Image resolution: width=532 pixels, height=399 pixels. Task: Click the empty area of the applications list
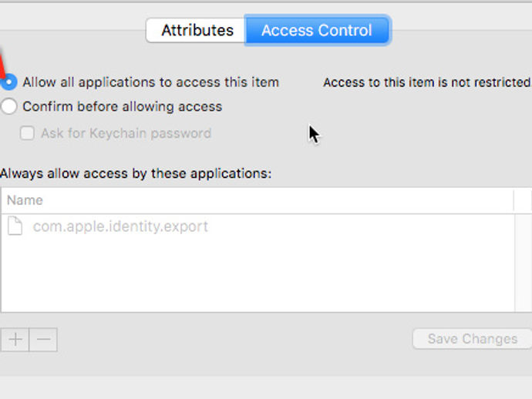coord(258,274)
